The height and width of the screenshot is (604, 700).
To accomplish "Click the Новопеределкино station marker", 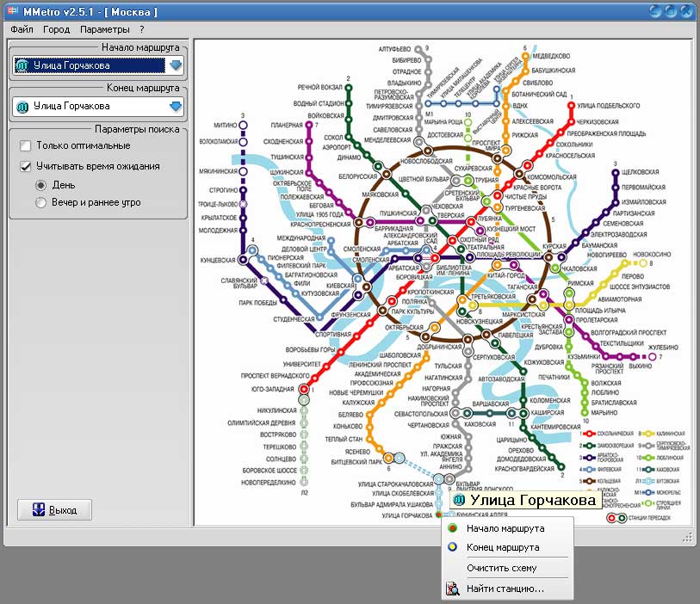I will point(304,482).
